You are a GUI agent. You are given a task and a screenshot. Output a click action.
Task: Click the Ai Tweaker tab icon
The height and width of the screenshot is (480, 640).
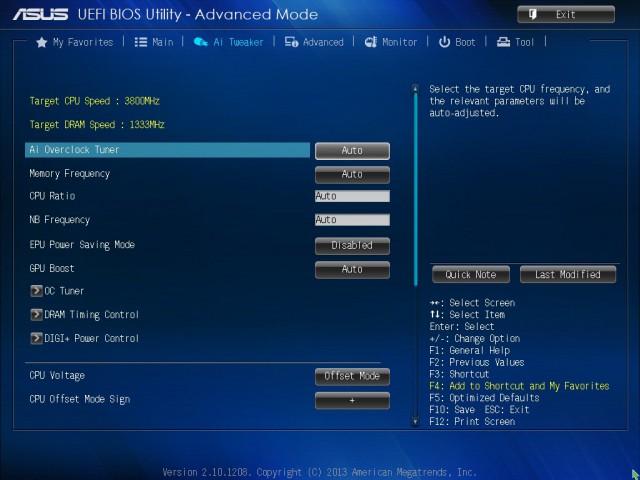[200, 42]
